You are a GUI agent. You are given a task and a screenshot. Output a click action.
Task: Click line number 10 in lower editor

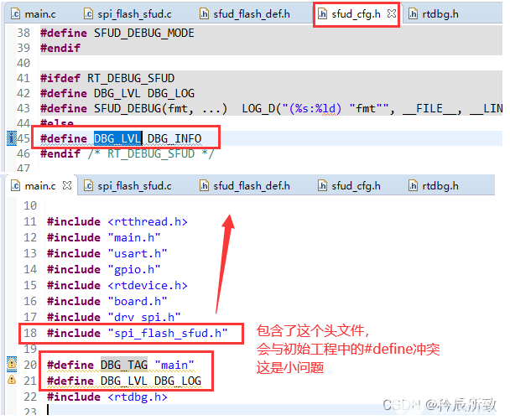[x=30, y=205]
